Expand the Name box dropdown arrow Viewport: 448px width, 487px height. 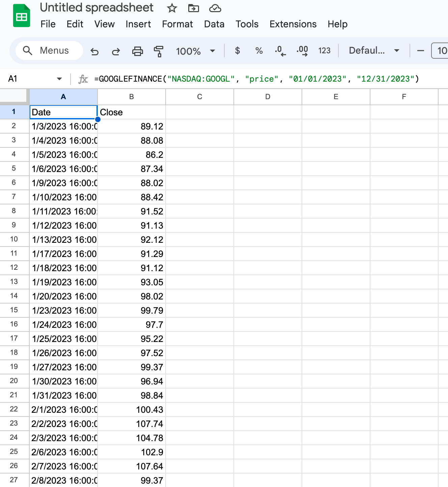(x=59, y=79)
